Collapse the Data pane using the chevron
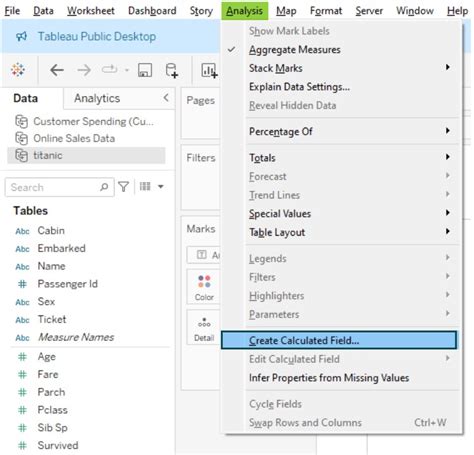Viewport: 474px width, 455px height. (x=166, y=98)
